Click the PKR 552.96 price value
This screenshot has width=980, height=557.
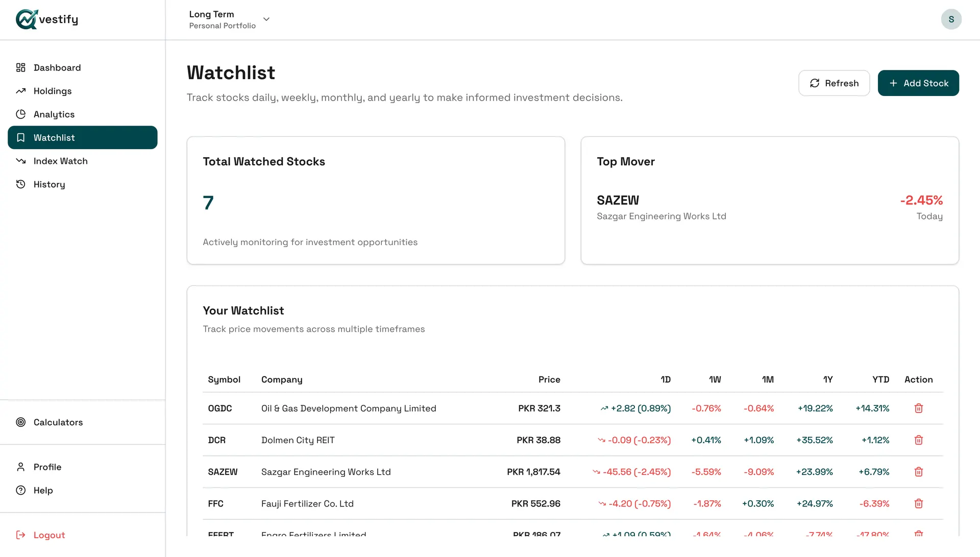[x=536, y=504]
